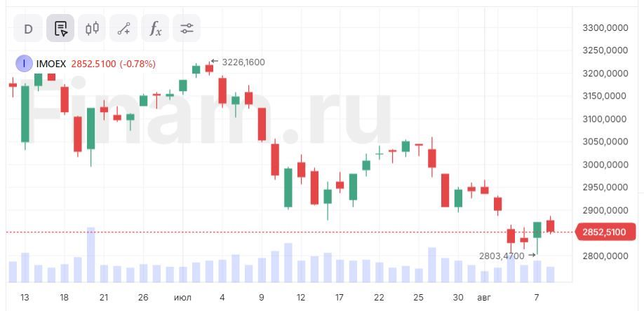
Task: Open the daily timeframe selector D
Action: pos(28,29)
